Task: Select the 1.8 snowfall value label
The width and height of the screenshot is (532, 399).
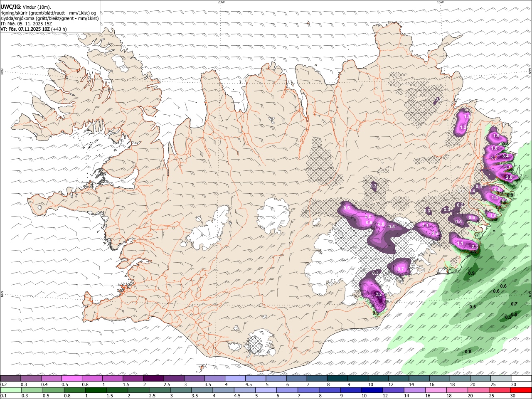Action: point(494,148)
